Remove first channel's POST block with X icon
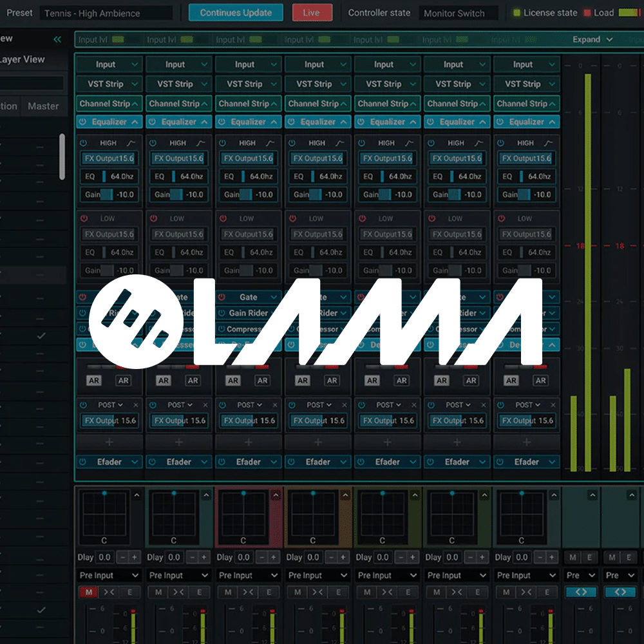644x644 pixels. (x=136, y=405)
